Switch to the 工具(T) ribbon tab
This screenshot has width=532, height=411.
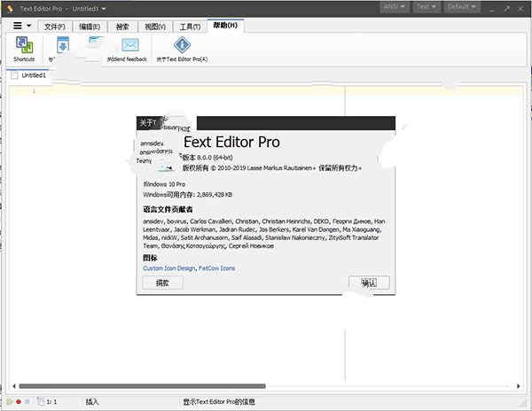pyautogui.click(x=190, y=27)
